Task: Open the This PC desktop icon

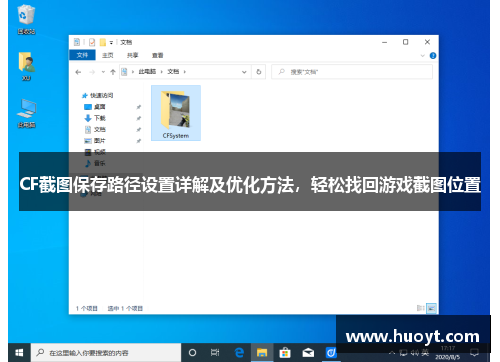Action: coord(26,113)
